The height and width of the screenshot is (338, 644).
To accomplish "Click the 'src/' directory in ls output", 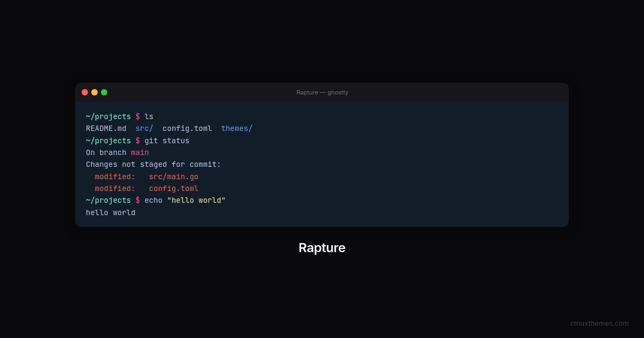I will coord(144,129).
